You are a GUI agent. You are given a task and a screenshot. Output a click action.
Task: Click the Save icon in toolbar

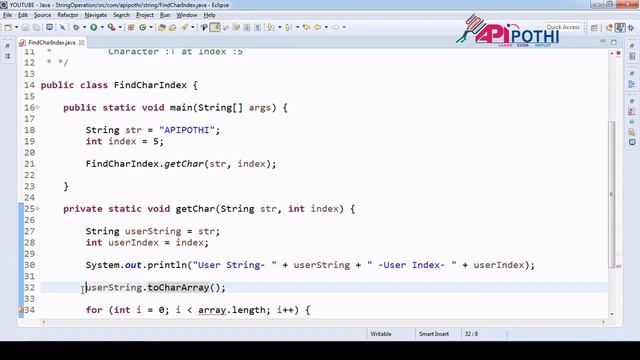pos(26,27)
